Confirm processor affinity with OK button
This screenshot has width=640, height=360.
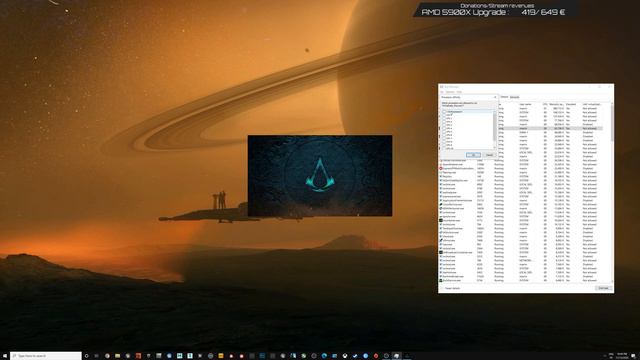[x=473, y=155]
